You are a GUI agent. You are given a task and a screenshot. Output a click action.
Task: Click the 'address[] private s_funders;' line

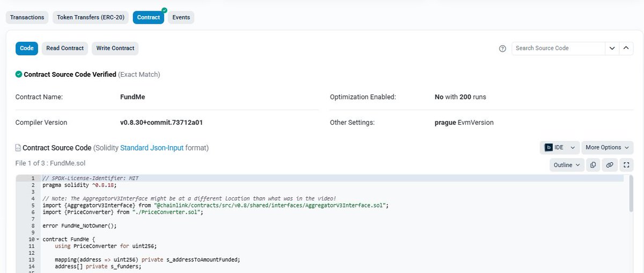98,266
